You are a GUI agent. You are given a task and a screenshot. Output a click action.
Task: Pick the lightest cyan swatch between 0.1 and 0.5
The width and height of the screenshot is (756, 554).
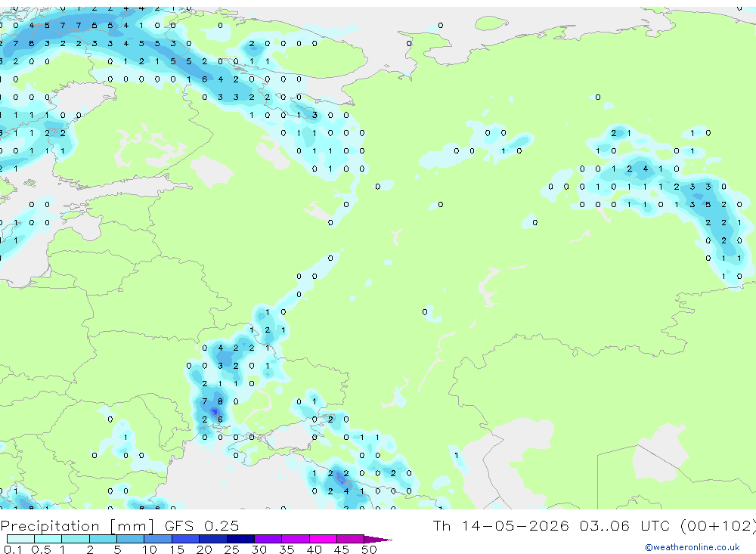[20, 539]
